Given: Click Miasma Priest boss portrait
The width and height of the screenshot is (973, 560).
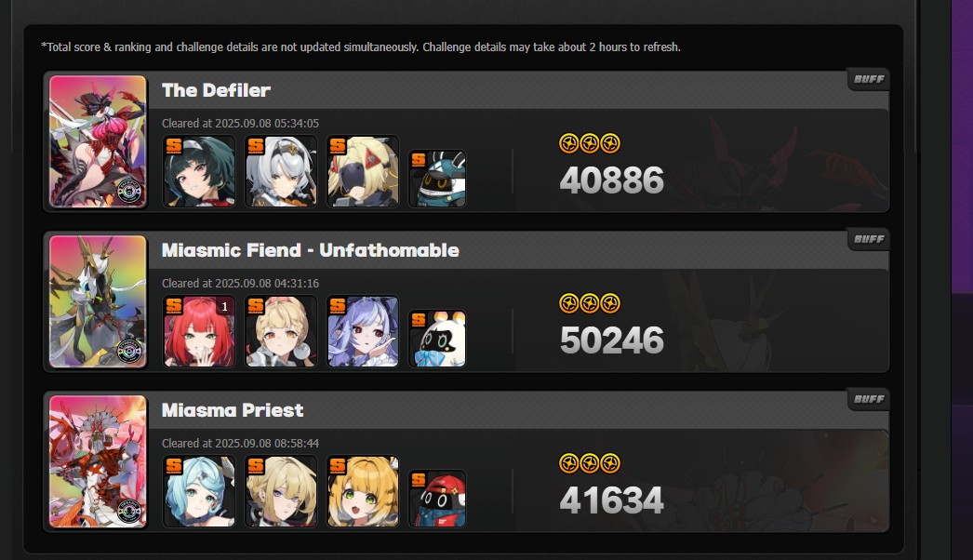Looking at the screenshot, I should click(98, 461).
